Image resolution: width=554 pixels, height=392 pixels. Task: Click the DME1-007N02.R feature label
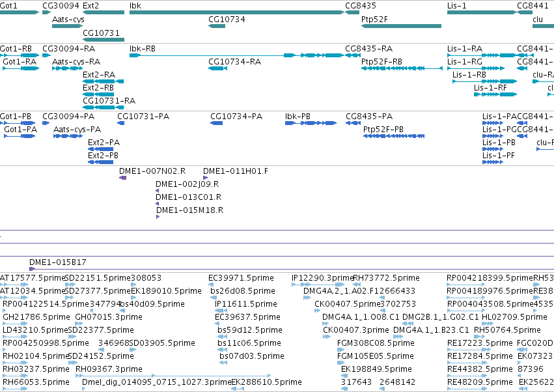pos(152,171)
